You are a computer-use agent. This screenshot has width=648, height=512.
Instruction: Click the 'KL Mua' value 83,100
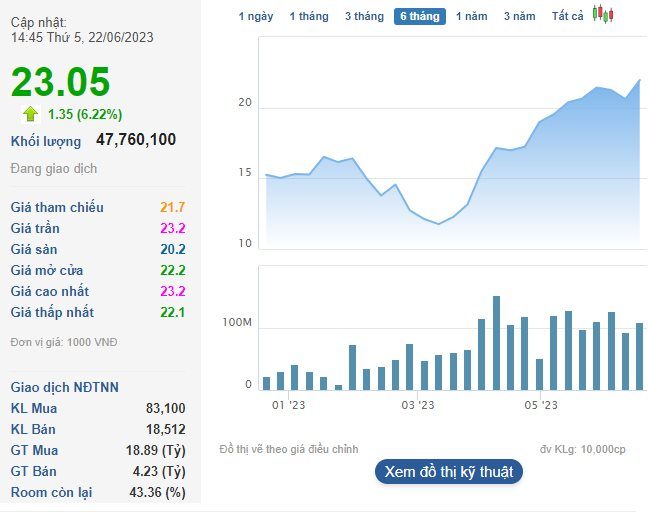(x=165, y=408)
